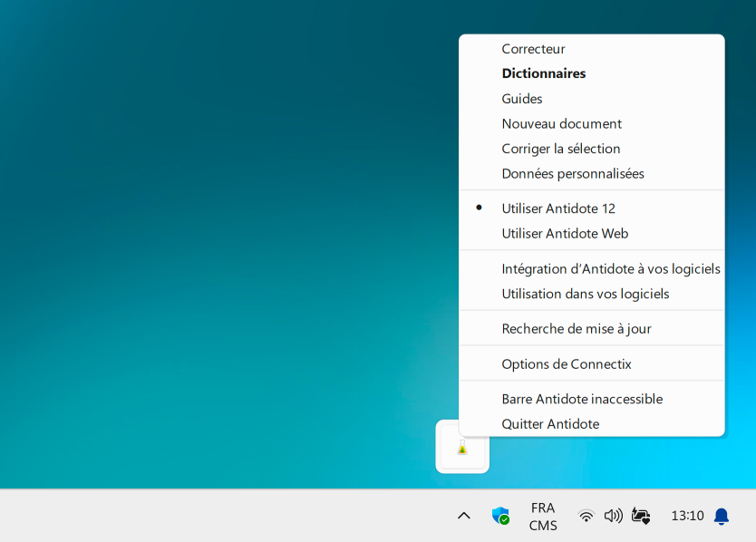Select Corriger la sélection
Viewport: 756px width, 542px height.
561,149
